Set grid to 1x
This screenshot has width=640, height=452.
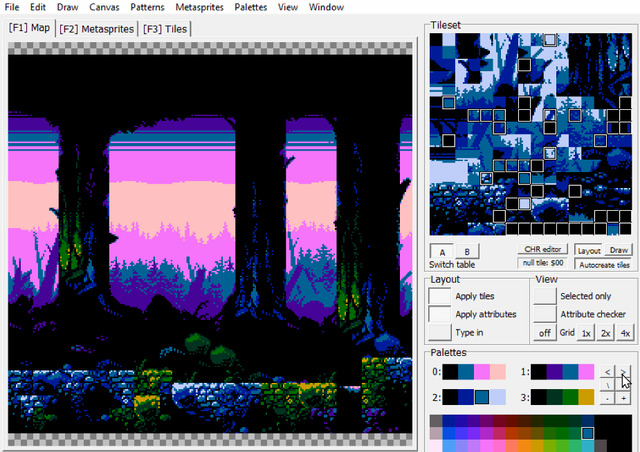point(586,333)
